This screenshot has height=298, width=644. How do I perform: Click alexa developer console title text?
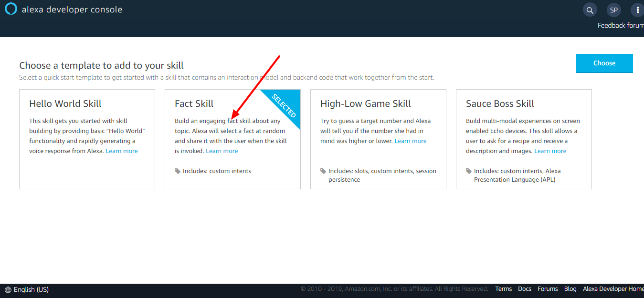point(72,10)
